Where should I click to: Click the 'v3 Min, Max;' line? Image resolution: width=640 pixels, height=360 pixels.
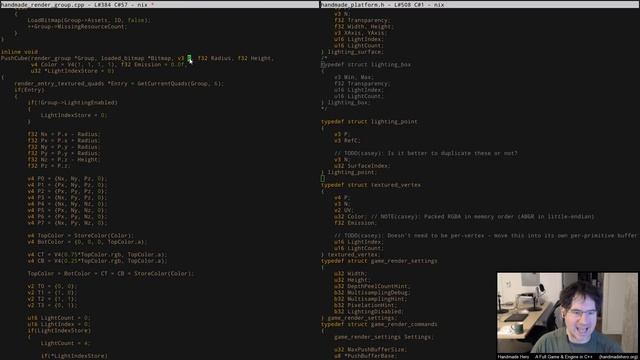pos(354,77)
